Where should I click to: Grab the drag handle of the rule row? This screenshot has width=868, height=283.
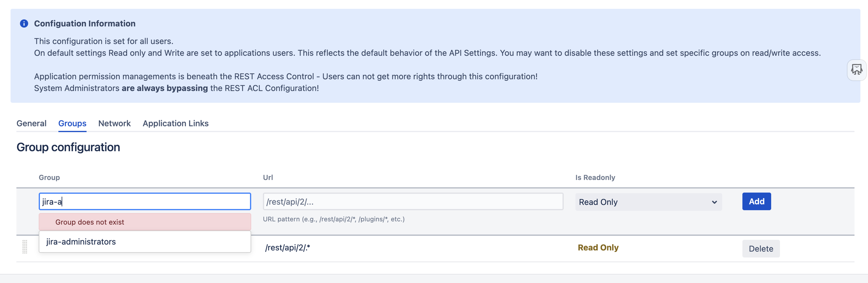click(x=25, y=247)
